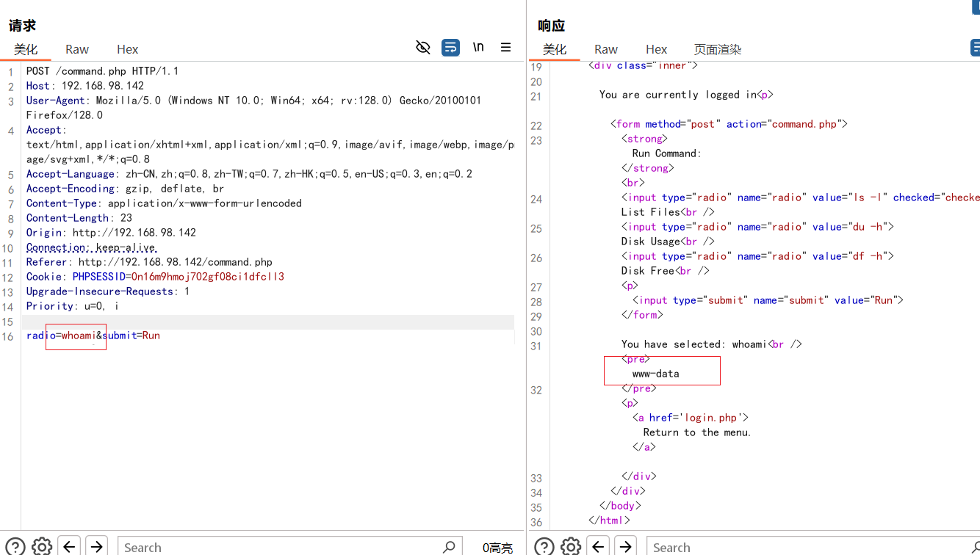Open search settings gear under request panel
The height and width of the screenshot is (555, 980).
[x=43, y=546]
